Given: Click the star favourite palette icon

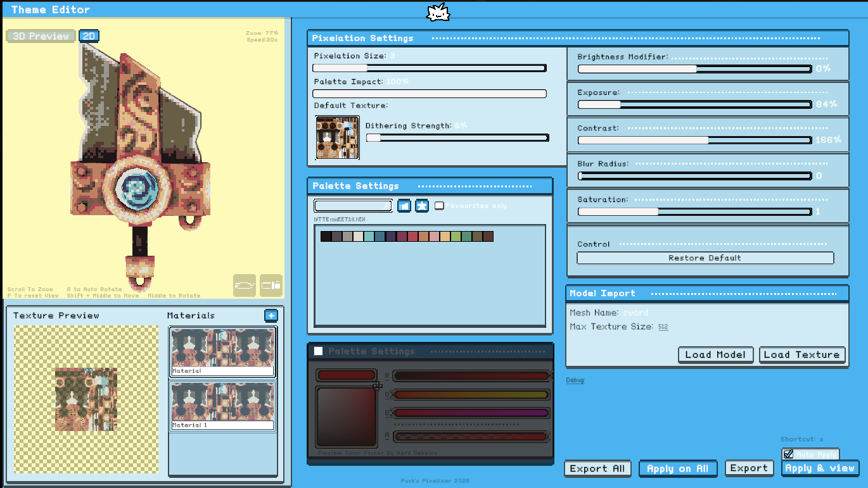Looking at the screenshot, I should point(421,206).
